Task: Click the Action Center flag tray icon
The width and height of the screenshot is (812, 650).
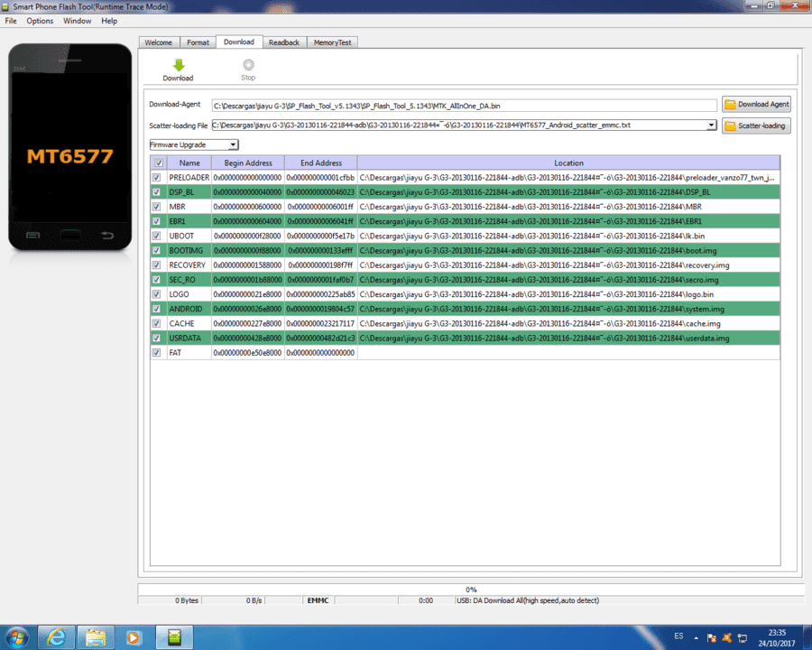Action: [712, 638]
